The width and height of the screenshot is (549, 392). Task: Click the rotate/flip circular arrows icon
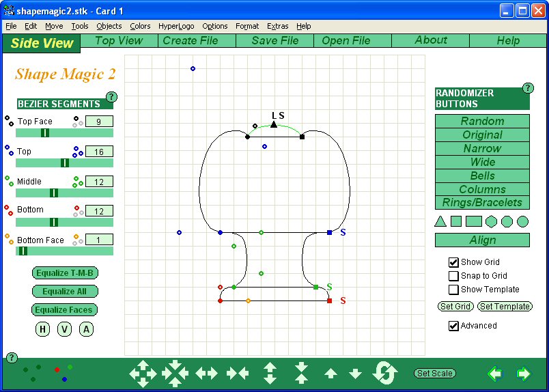pyautogui.click(x=385, y=374)
